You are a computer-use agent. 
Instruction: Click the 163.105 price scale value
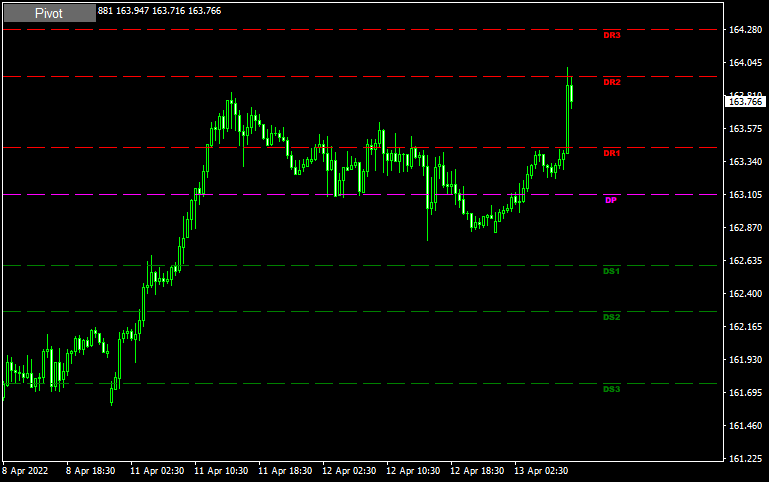[x=745, y=195]
